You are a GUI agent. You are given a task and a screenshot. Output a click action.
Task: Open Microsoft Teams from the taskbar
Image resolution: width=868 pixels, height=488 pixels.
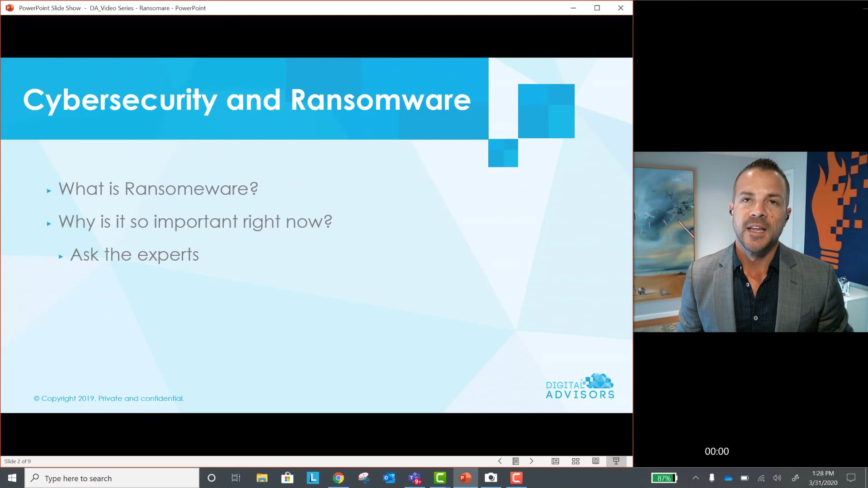(415, 478)
